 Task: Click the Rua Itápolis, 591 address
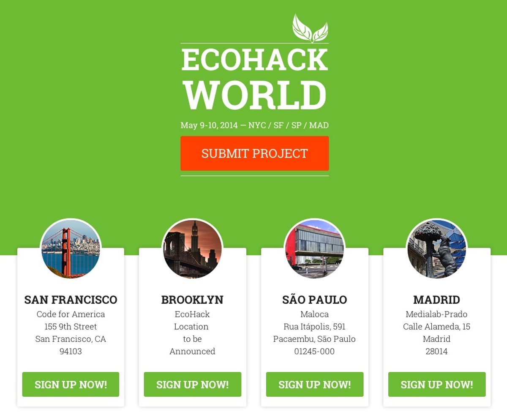pyautogui.click(x=314, y=327)
